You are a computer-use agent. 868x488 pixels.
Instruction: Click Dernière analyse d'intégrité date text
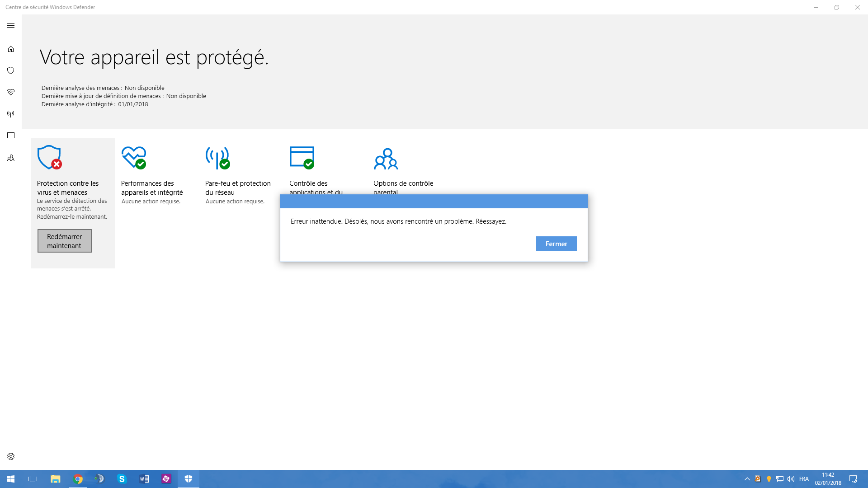click(95, 104)
